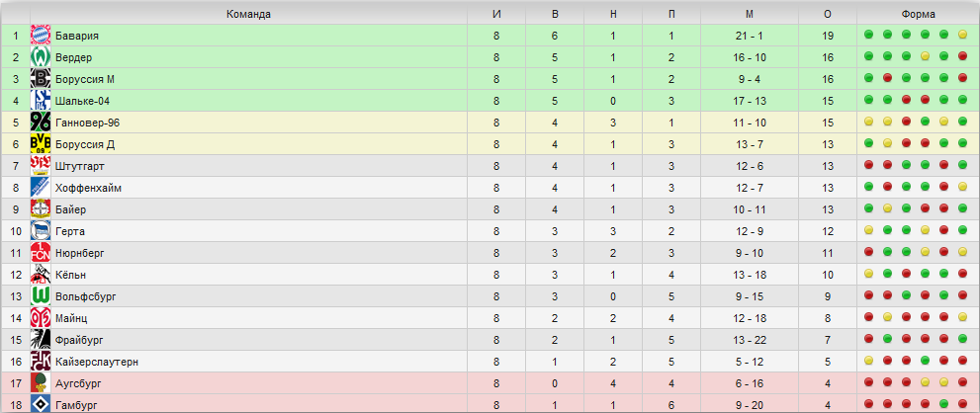The width and height of the screenshot is (980, 413).
Task: Click the Бавария club logo
Action: [41, 36]
